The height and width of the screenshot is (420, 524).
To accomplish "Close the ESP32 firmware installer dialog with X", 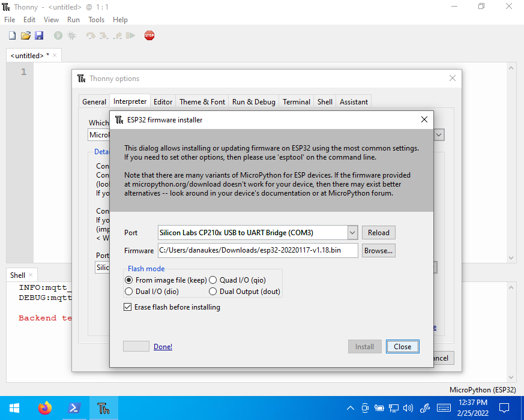I will (x=424, y=119).
